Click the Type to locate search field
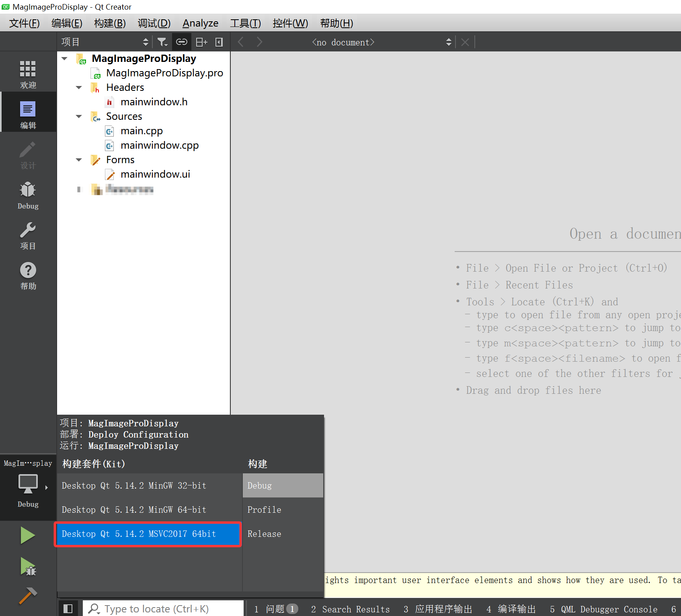 click(163, 609)
